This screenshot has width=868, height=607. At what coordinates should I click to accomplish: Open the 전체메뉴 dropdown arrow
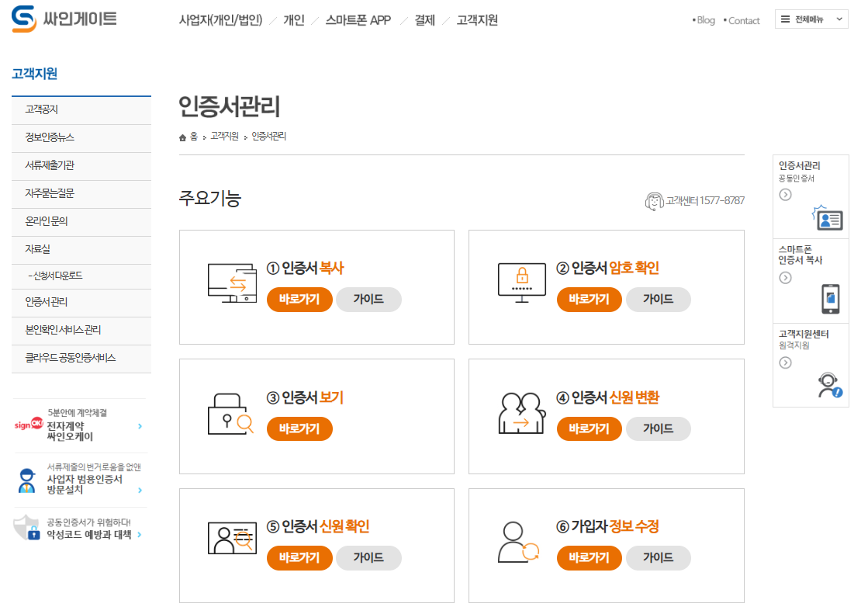[839, 19]
